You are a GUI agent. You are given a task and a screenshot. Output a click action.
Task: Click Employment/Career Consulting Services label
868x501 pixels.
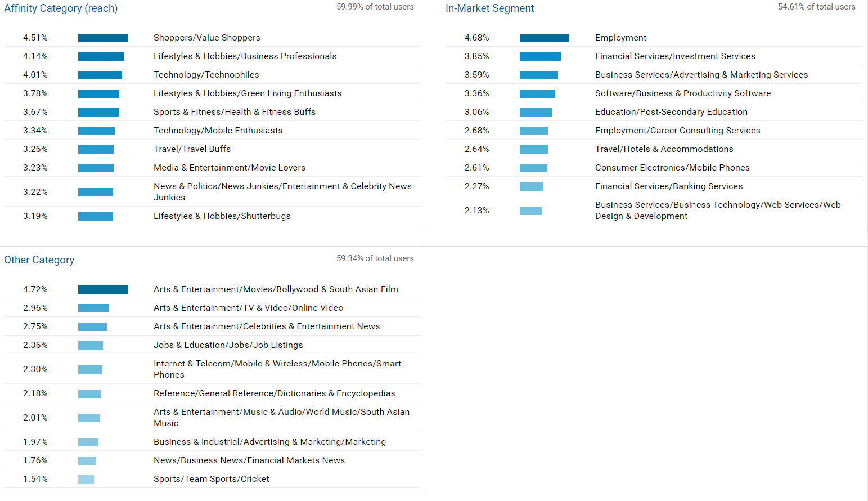click(678, 131)
